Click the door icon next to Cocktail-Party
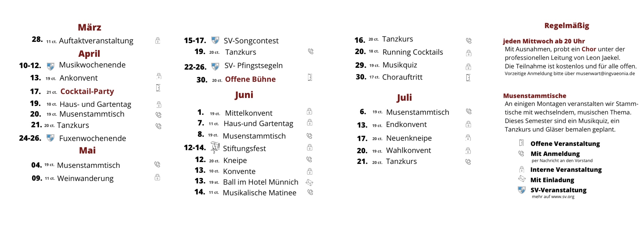This screenshot has width=644, height=227. click(x=158, y=88)
